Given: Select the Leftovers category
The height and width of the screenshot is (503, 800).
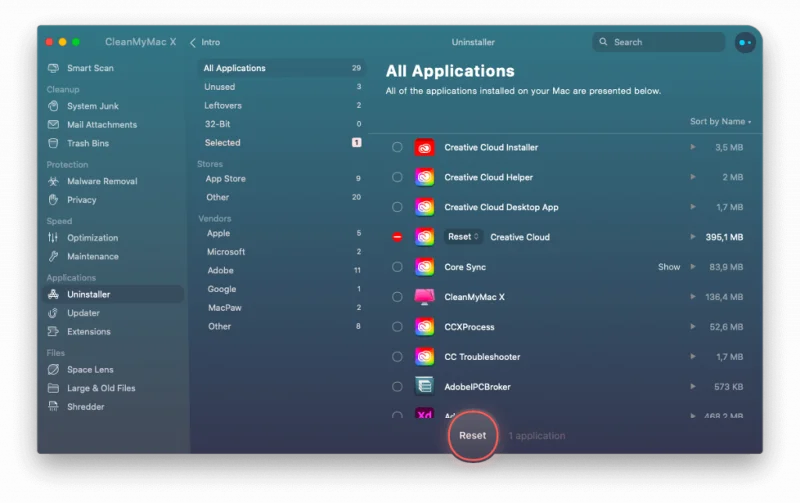Looking at the screenshot, I should pos(282,106).
